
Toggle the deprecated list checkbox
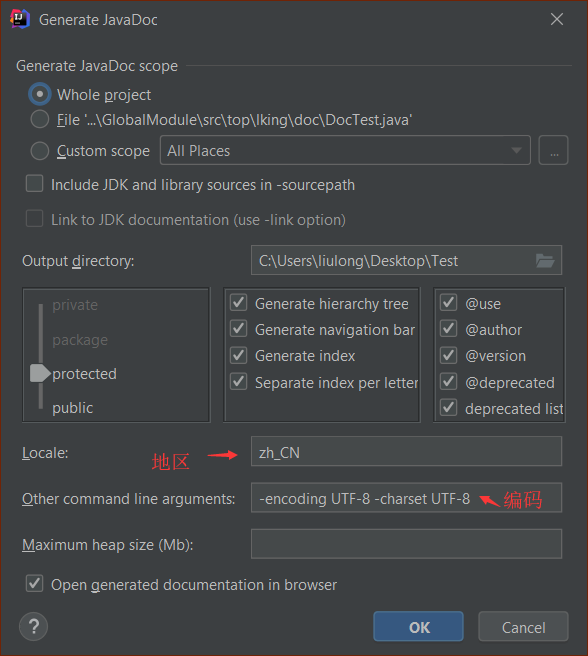[x=449, y=408]
